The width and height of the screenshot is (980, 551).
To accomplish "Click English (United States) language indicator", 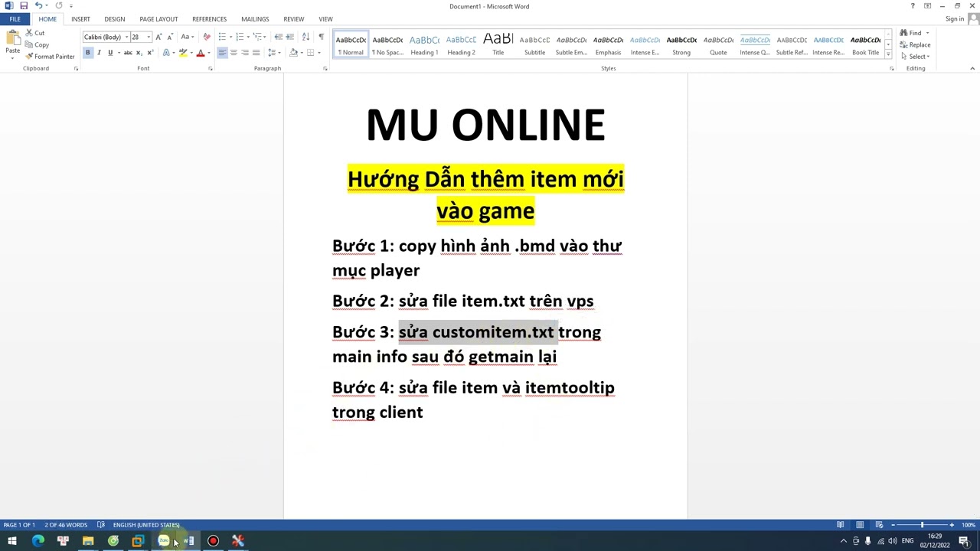I will (146, 525).
